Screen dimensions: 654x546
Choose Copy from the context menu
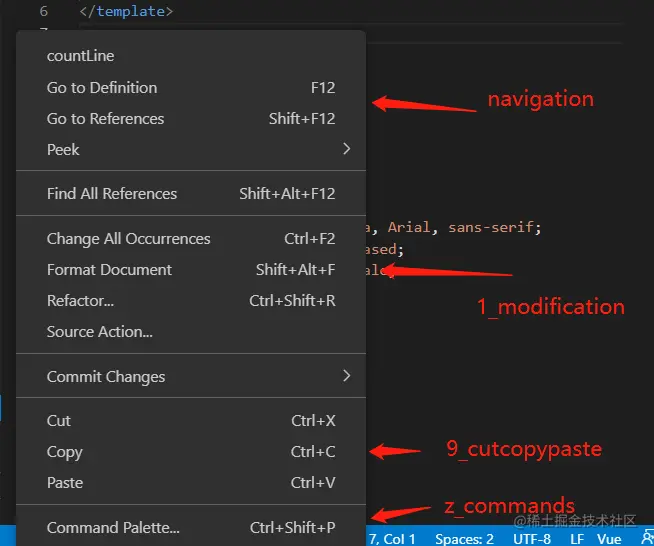pyautogui.click(x=64, y=451)
